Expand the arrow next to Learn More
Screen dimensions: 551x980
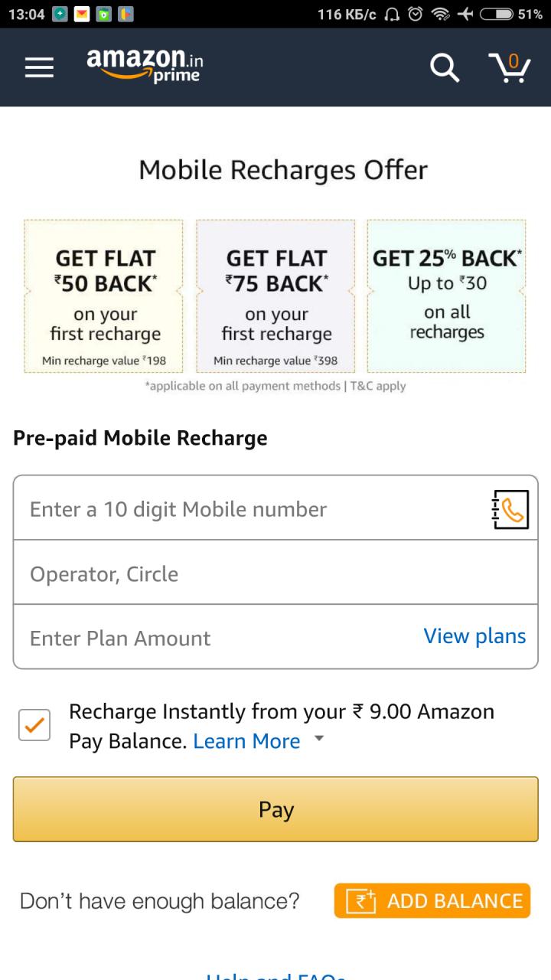pos(320,739)
